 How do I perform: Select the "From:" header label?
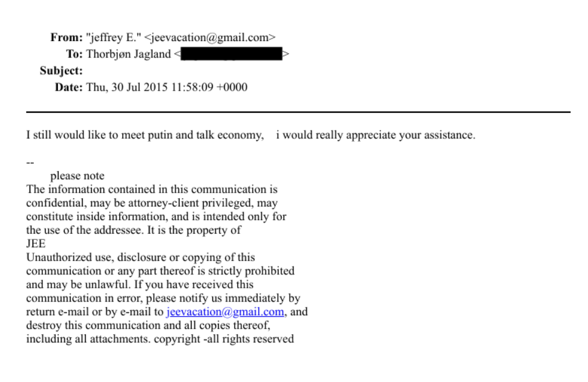pos(67,37)
